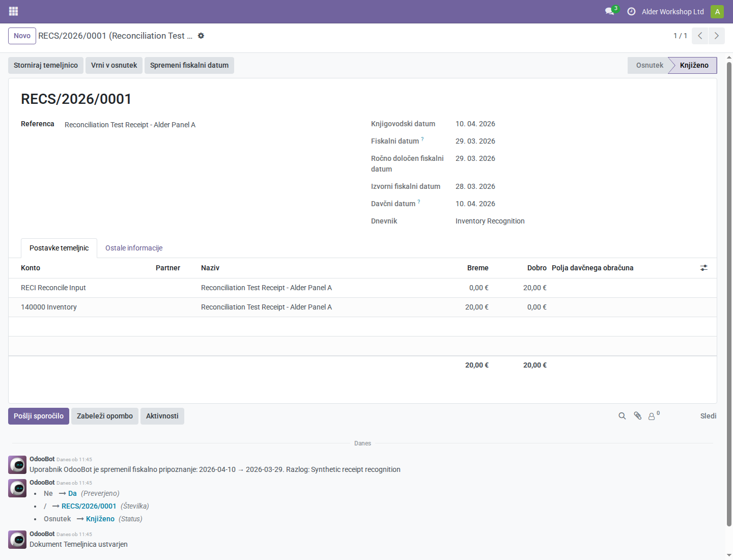
Task: Click the Izvorni fiskalni datum value 28. 03. 2026
Action: 475,186
